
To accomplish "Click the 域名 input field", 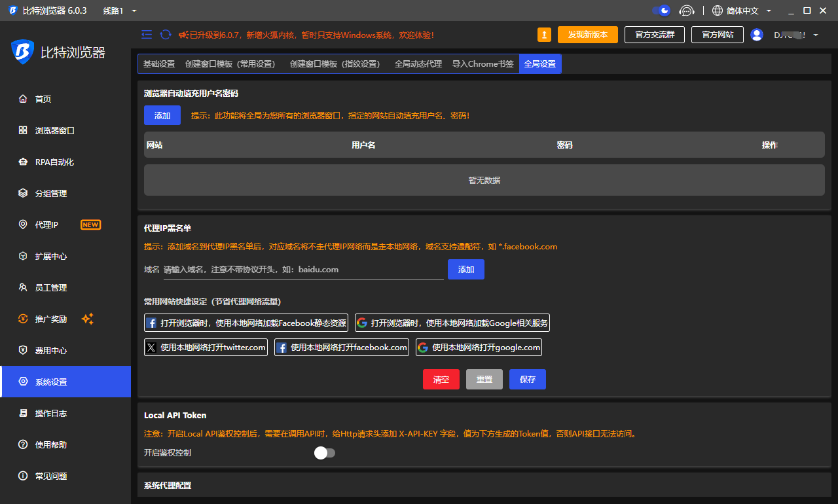I will [304, 270].
